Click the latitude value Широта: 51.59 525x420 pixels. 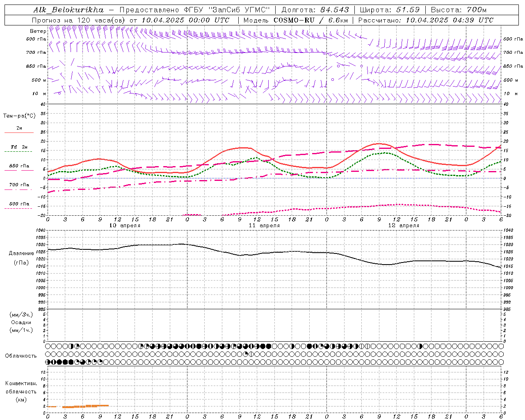(x=390, y=10)
